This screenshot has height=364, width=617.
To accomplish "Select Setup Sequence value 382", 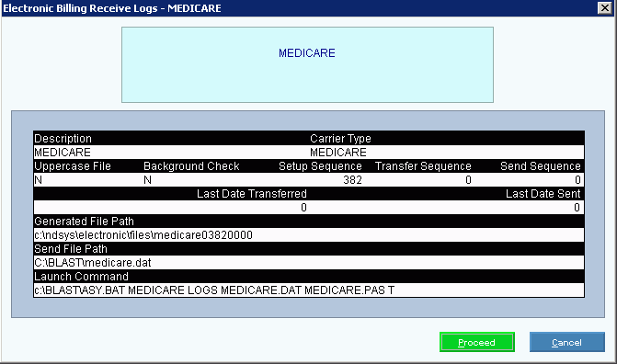I will pos(352,180).
